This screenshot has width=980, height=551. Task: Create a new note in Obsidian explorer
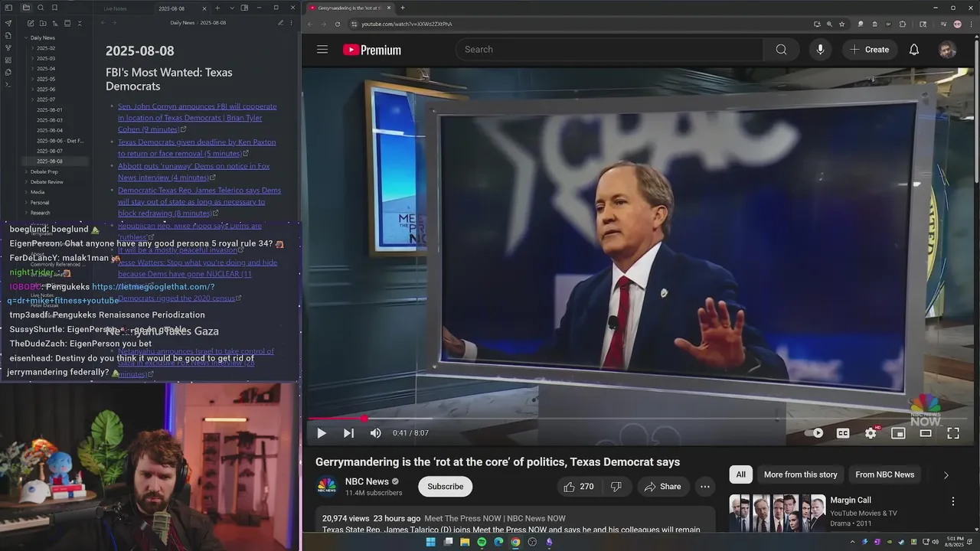click(x=30, y=24)
